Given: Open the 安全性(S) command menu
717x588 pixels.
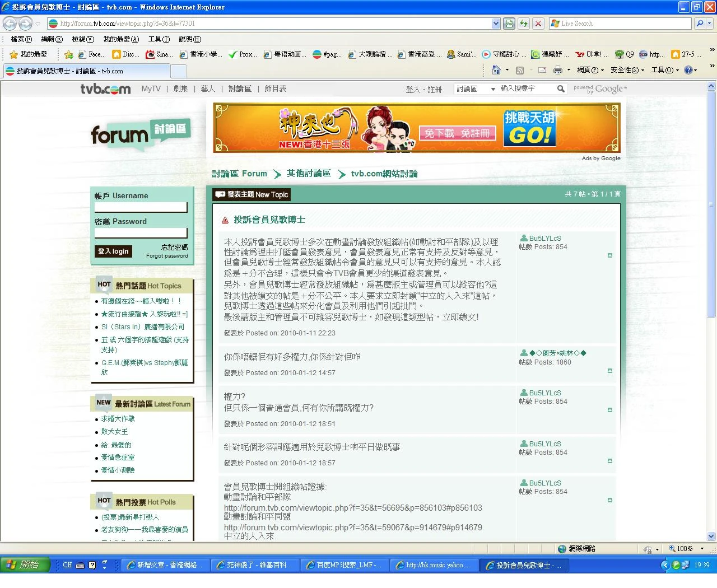Looking at the screenshot, I should point(627,70).
